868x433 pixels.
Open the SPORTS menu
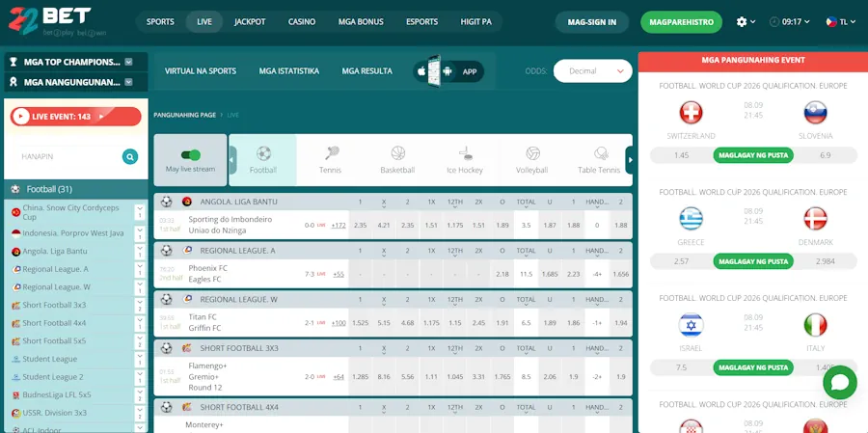click(160, 22)
